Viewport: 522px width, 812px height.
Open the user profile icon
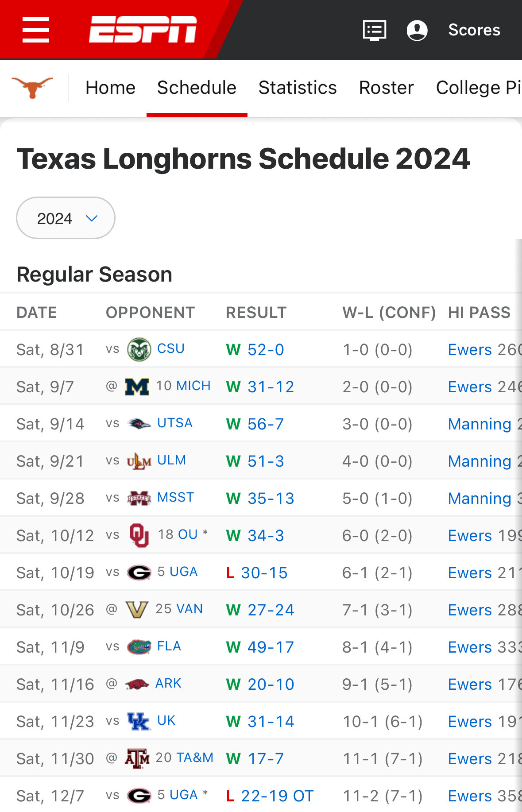click(x=417, y=30)
